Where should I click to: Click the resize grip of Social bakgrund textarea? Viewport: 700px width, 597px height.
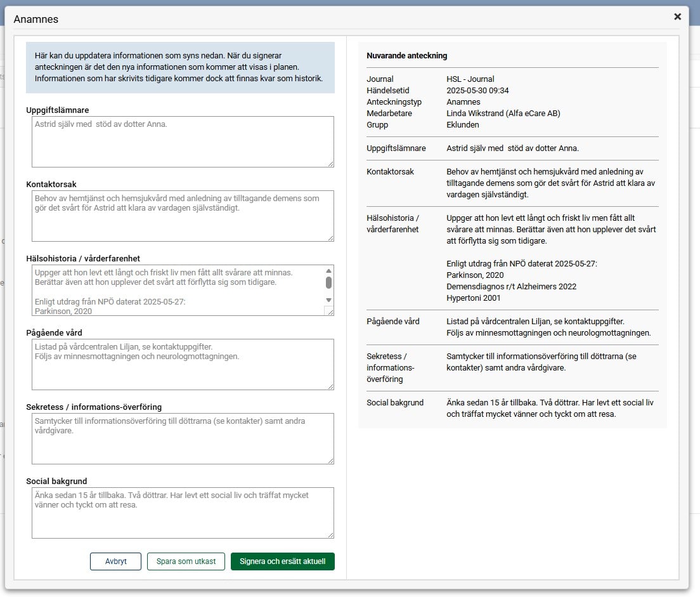330,534
